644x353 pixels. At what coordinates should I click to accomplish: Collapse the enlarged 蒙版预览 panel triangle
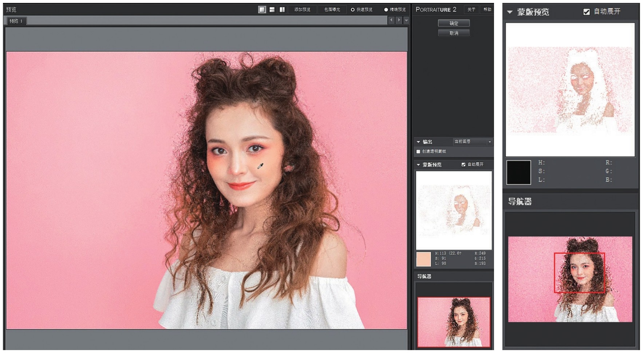click(x=510, y=12)
